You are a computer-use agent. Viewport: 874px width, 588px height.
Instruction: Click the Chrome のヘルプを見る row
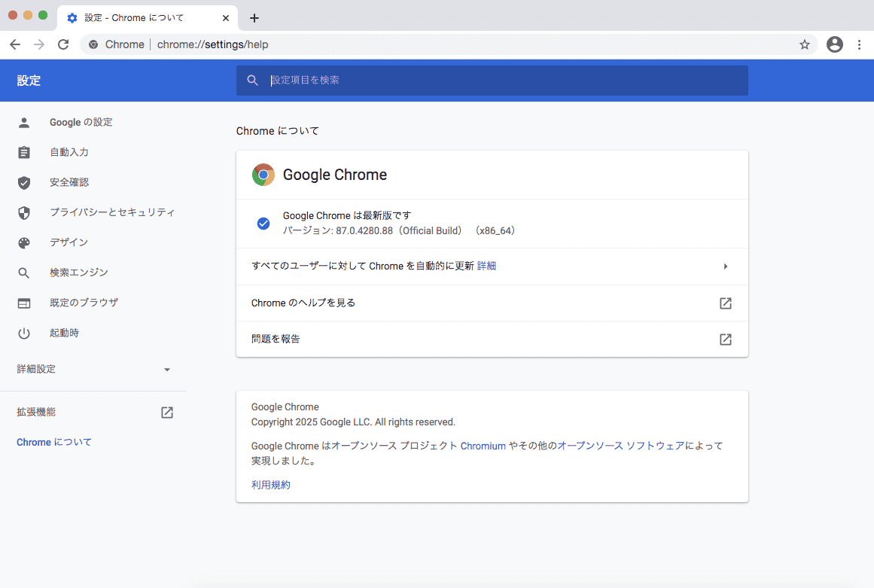[x=492, y=303]
